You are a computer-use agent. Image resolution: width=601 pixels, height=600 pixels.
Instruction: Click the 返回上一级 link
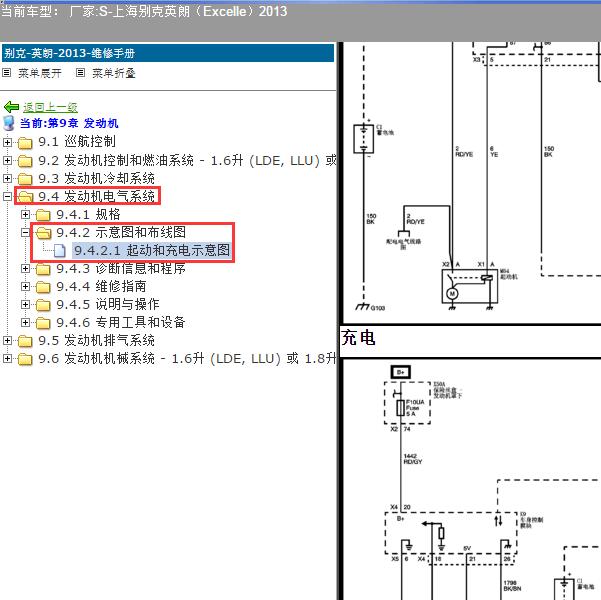pyautogui.click(x=50, y=107)
